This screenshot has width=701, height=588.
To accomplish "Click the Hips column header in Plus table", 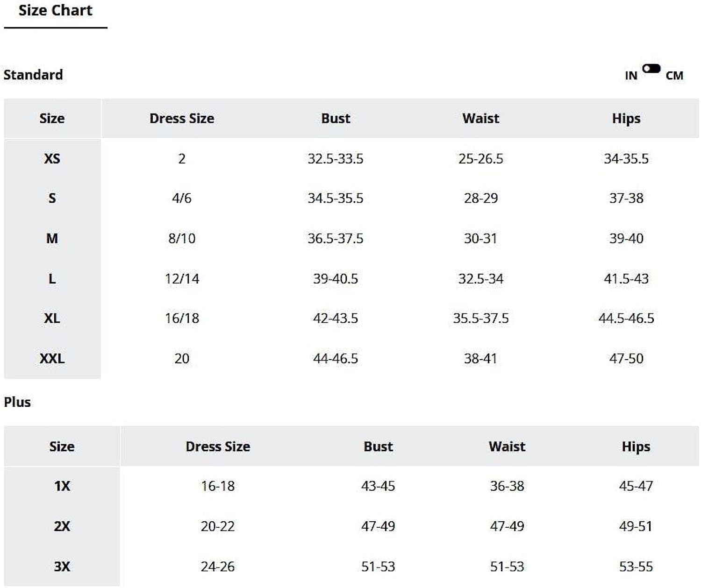I will click(x=636, y=446).
